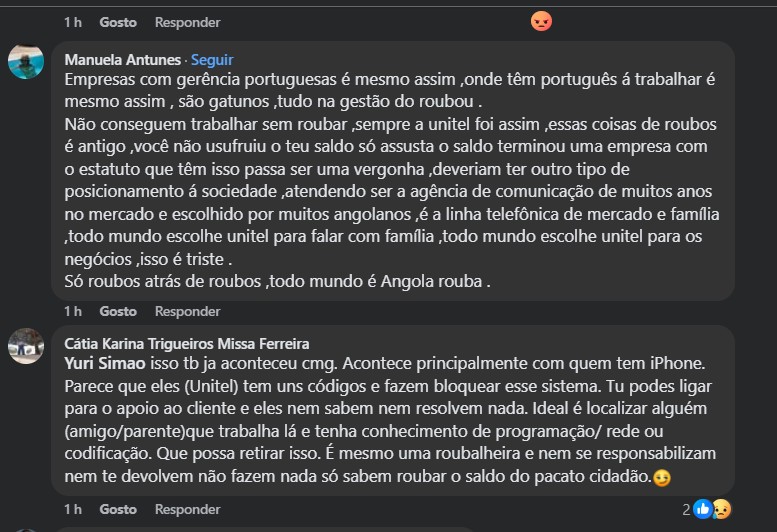Click the angry reaction emoji at top
Image resolution: width=777 pixels, height=532 pixels.
point(541,20)
